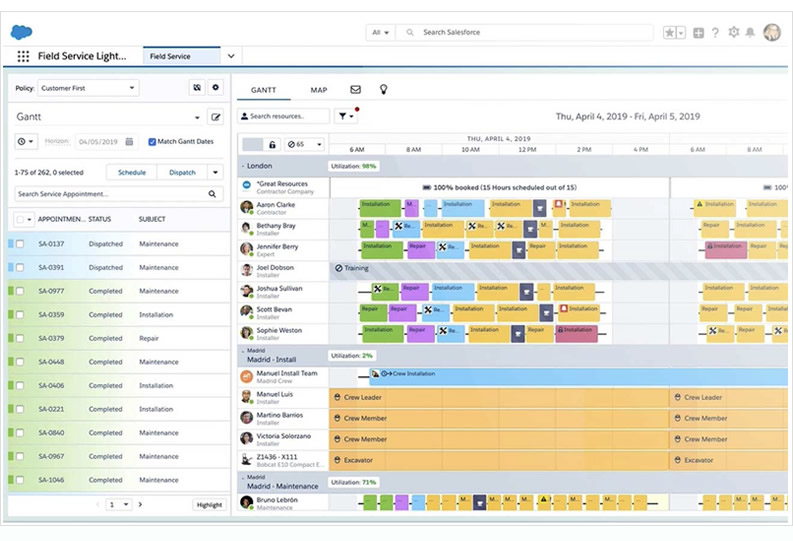This screenshot has height=541, width=793.
Task: Open the clock time filter dropdown
Action: (25, 142)
